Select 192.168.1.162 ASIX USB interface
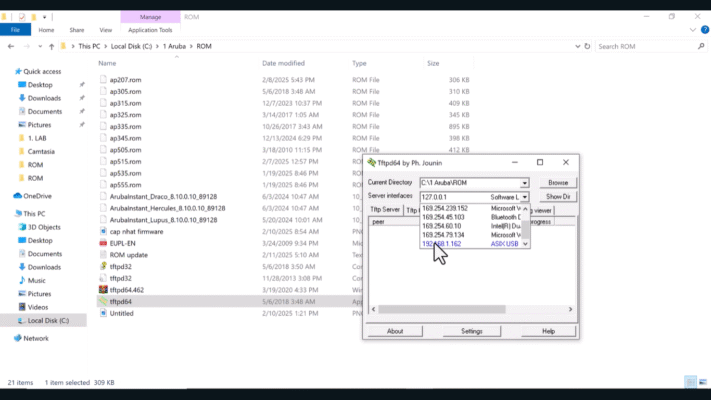 (x=471, y=244)
